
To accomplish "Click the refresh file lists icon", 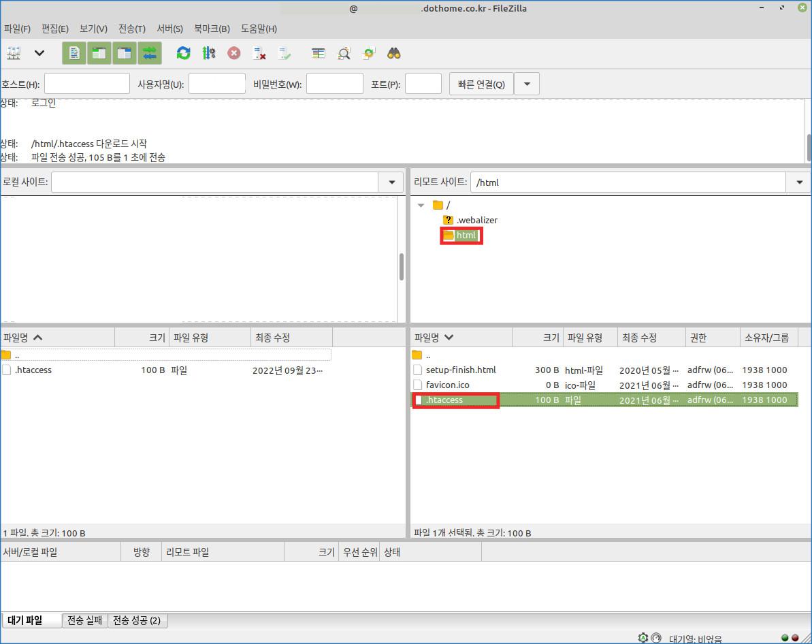I will [x=183, y=53].
